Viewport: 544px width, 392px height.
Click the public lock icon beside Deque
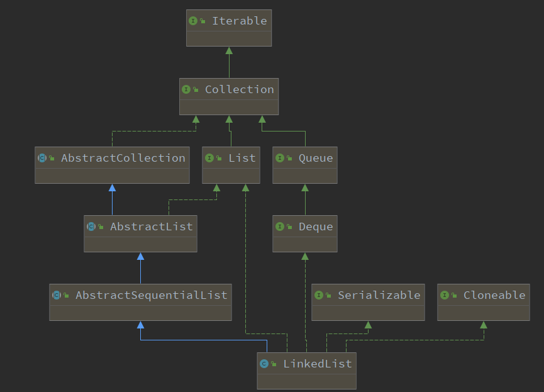(x=289, y=227)
